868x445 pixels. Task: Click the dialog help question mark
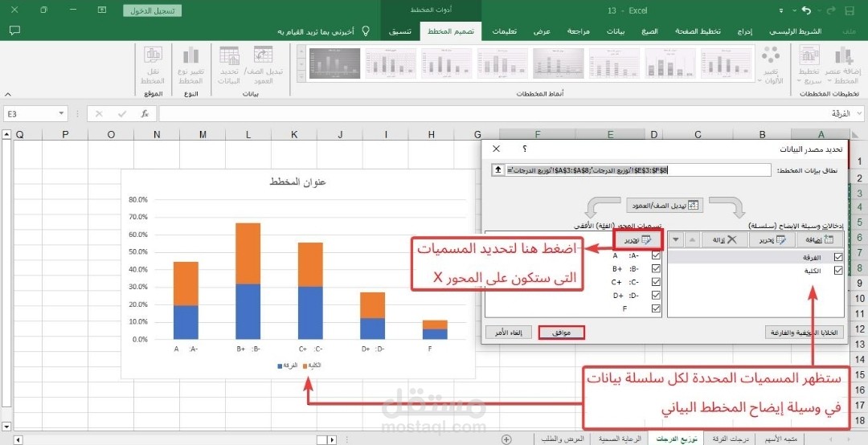(524, 149)
